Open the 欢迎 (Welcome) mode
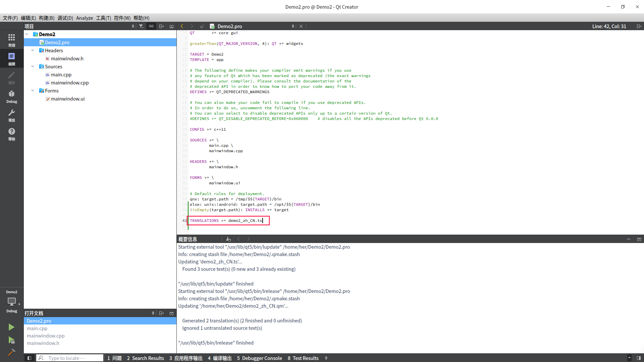This screenshot has height=362, width=644. 12,40
